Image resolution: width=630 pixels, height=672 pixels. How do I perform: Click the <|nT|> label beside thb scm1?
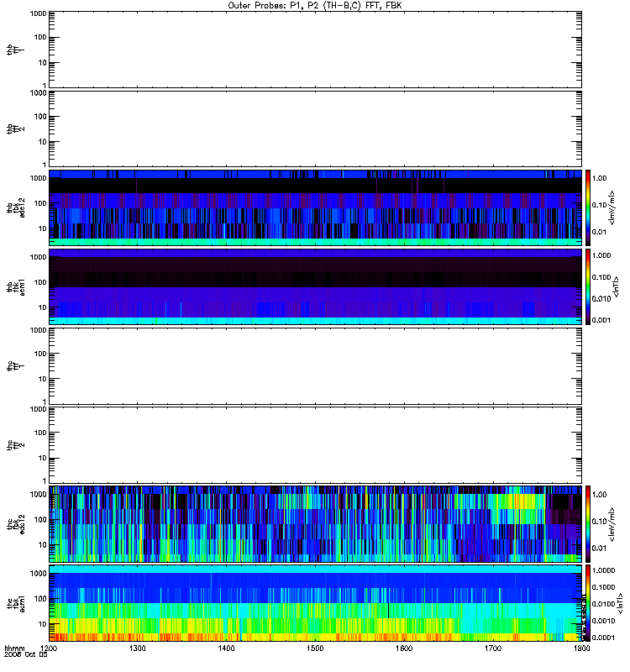tap(617, 287)
